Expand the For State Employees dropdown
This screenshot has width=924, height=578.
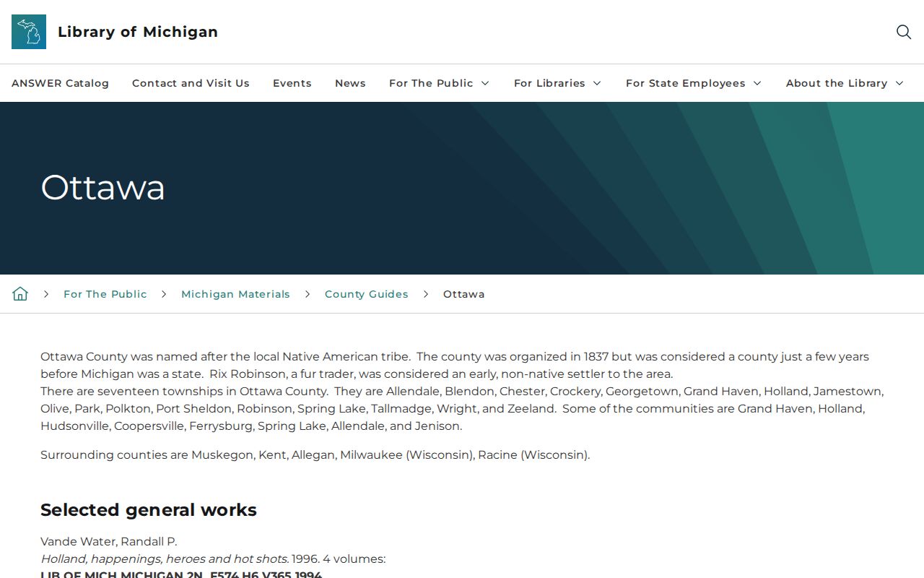point(694,83)
